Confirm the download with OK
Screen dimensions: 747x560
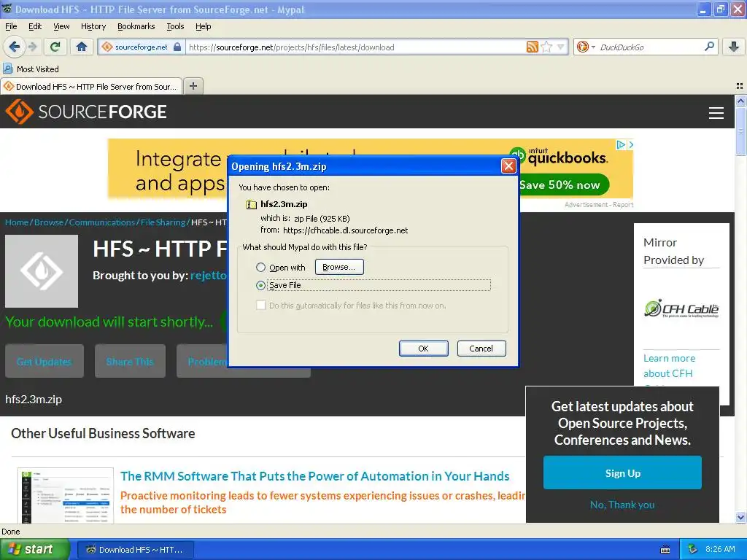[424, 349]
